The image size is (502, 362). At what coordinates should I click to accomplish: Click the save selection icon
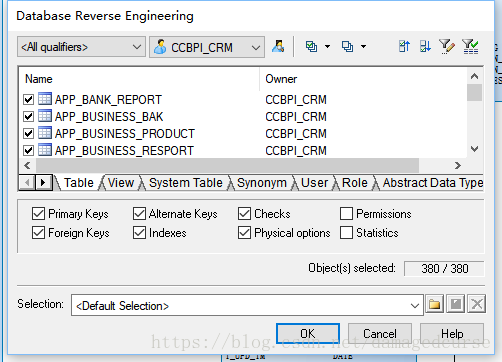click(456, 304)
